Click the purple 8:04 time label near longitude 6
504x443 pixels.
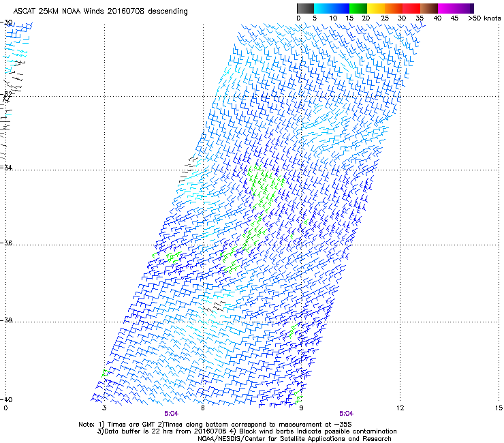(172, 414)
